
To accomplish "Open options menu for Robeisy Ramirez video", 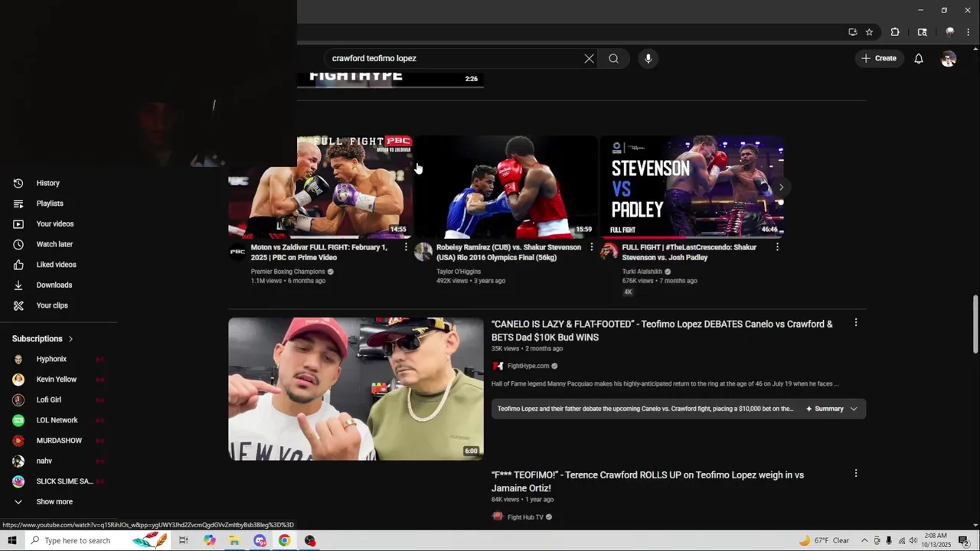I will (591, 247).
